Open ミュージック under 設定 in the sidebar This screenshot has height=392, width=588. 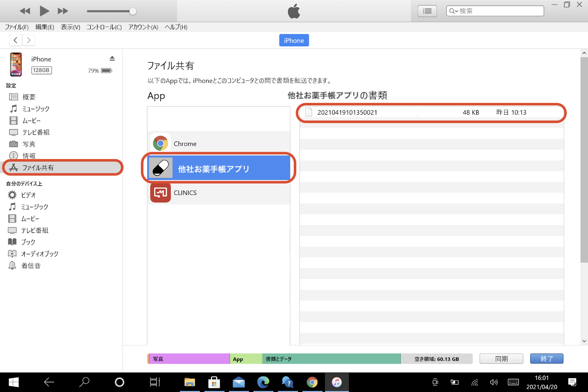coord(36,109)
